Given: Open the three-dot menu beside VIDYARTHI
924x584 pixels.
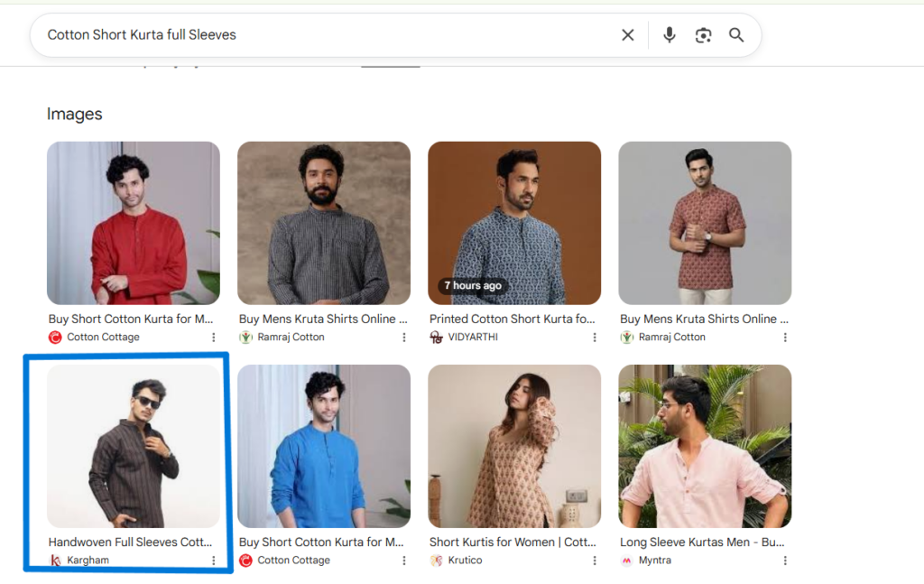Looking at the screenshot, I should point(594,337).
